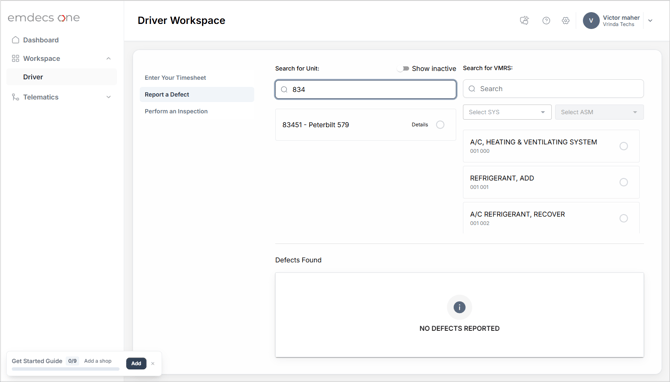670x382 pixels.
Task: Expand the Telematics menu chevron
Action: [x=109, y=97]
